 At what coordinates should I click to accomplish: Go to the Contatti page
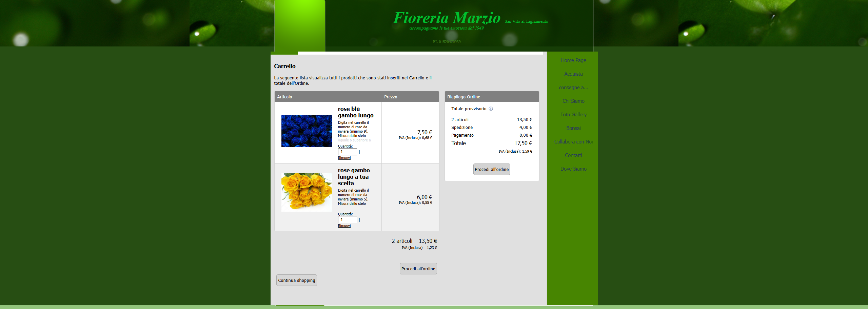[x=573, y=155]
